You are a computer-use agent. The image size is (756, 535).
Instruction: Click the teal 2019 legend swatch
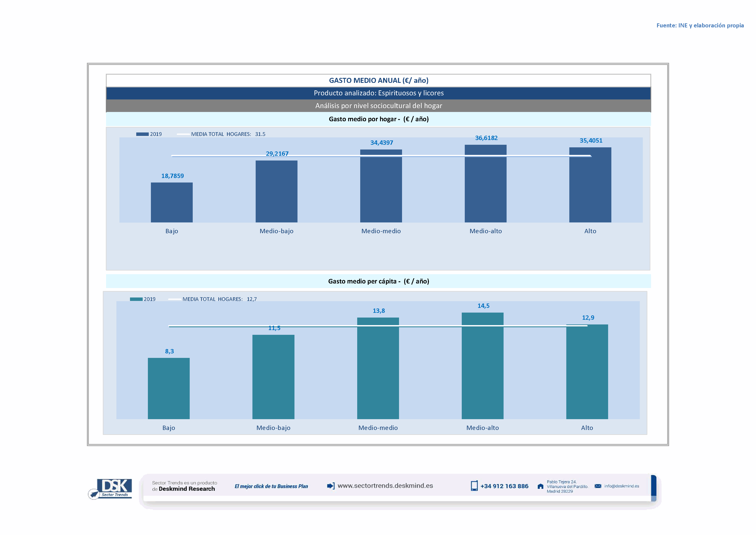pos(136,299)
